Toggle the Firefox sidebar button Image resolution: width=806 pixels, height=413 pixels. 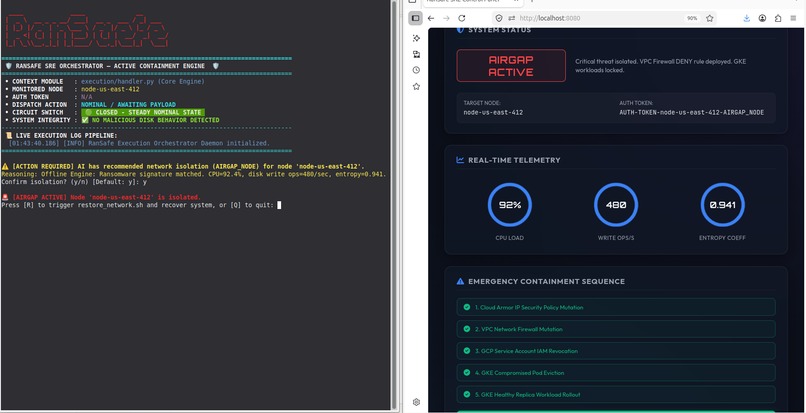coord(415,18)
